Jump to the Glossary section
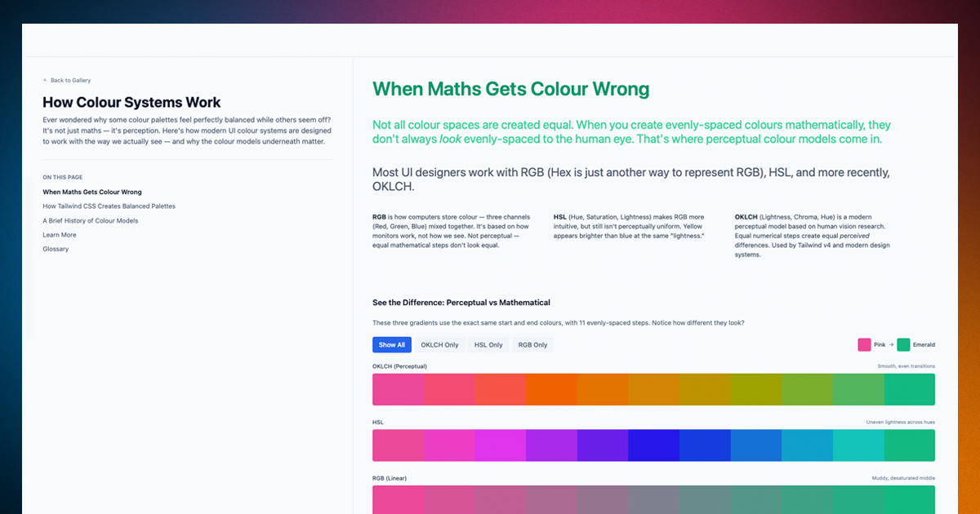The height and width of the screenshot is (514, 980). 56,249
